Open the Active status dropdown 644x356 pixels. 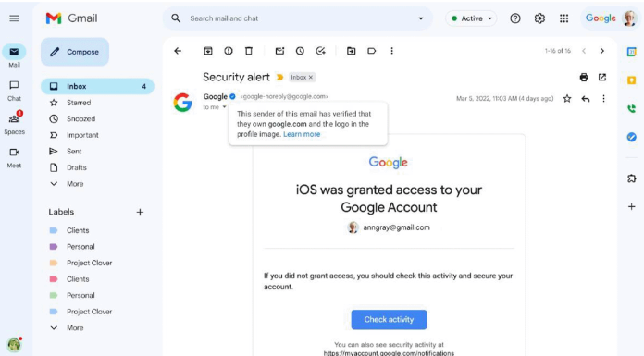pos(471,18)
